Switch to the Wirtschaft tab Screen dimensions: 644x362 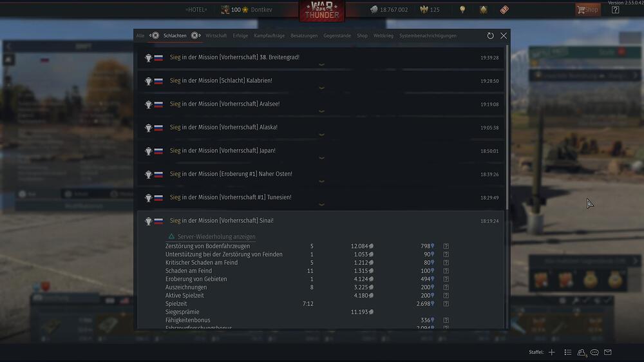pyautogui.click(x=216, y=35)
